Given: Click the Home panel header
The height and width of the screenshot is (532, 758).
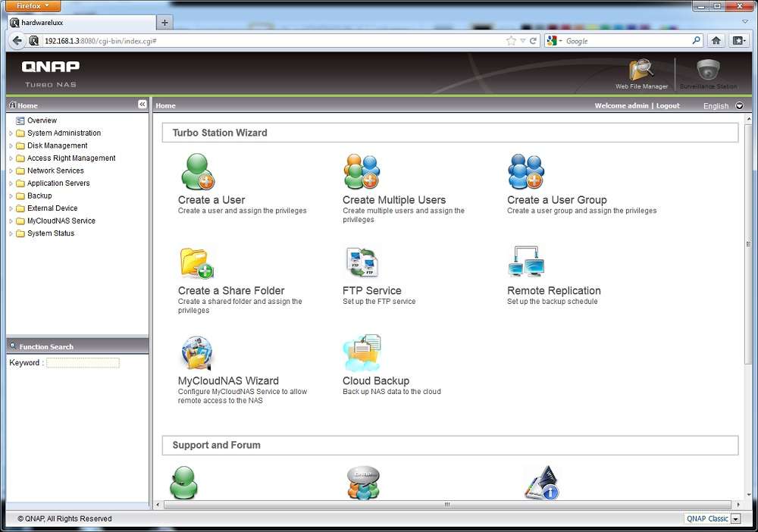Looking at the screenshot, I should click(x=77, y=105).
